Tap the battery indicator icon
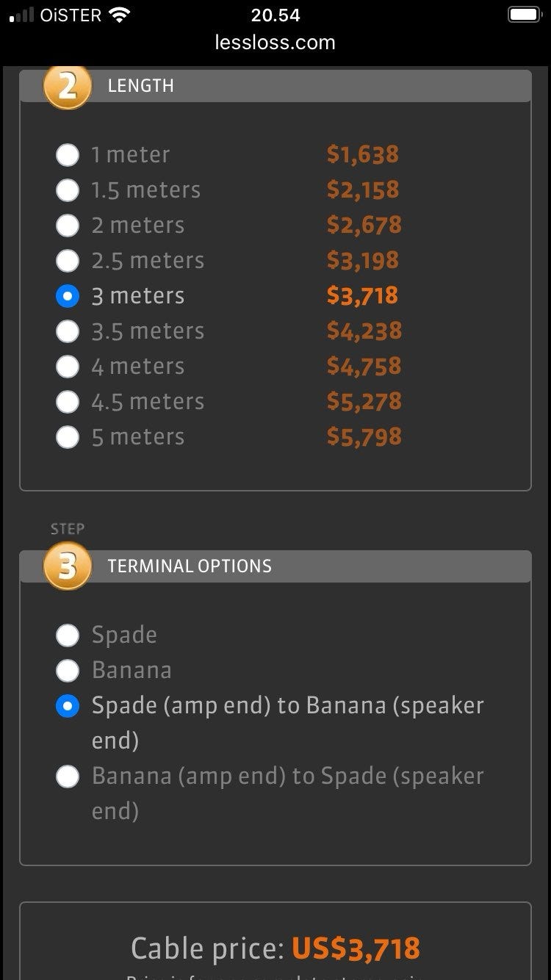Screen dimensions: 551x980 coord(524,15)
